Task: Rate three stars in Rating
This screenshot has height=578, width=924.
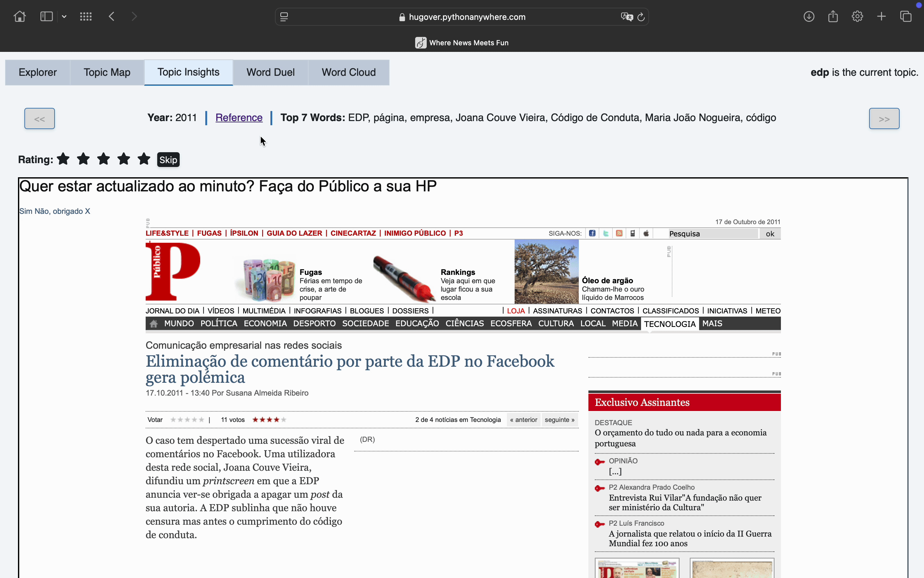Action: pos(104,159)
